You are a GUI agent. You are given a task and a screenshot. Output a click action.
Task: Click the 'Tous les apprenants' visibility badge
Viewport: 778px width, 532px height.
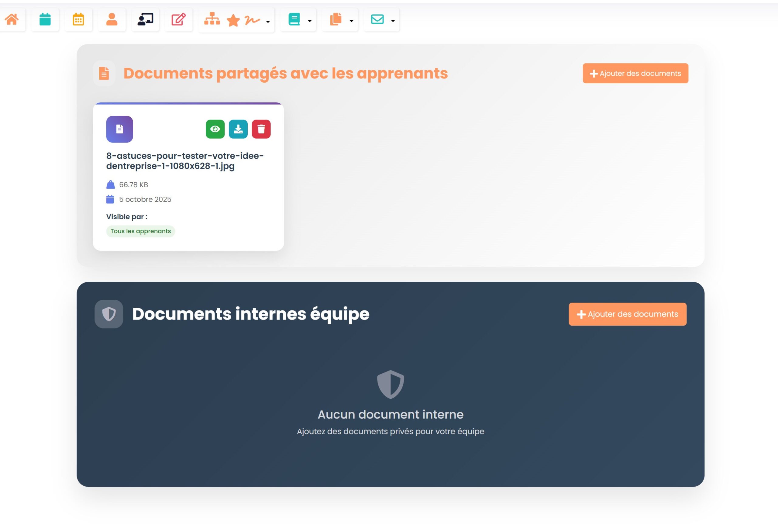[x=141, y=231]
